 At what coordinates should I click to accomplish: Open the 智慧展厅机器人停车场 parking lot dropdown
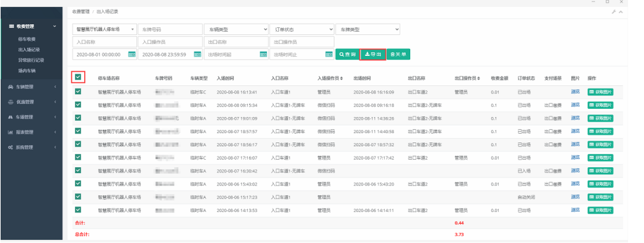tap(104, 29)
